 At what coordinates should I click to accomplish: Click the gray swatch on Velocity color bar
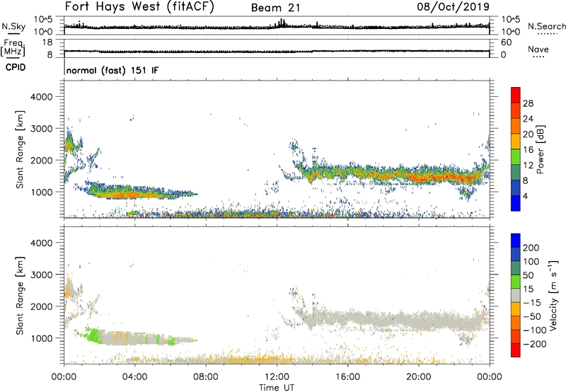coord(516,295)
